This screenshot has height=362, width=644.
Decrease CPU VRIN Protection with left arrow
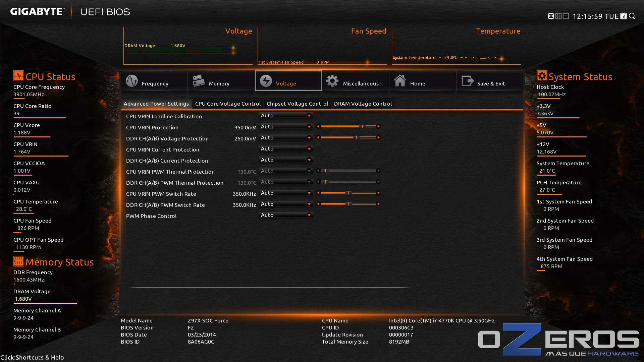coord(318,126)
